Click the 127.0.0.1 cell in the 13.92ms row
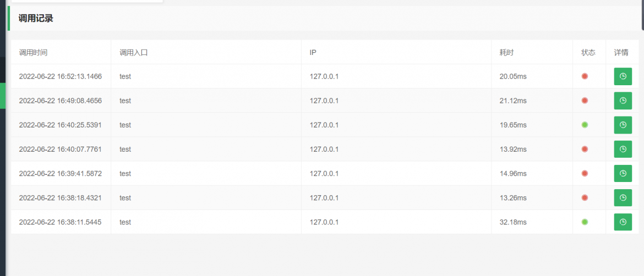644x276 pixels. click(324, 150)
